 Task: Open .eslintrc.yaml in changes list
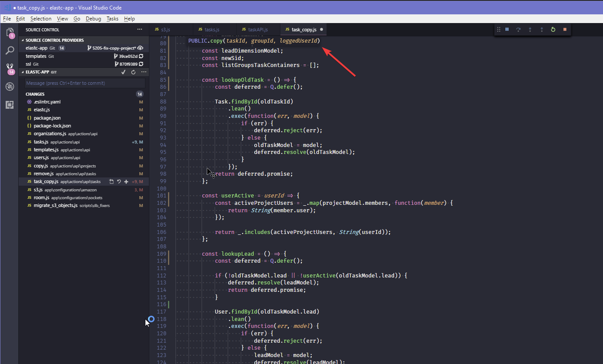point(84,102)
